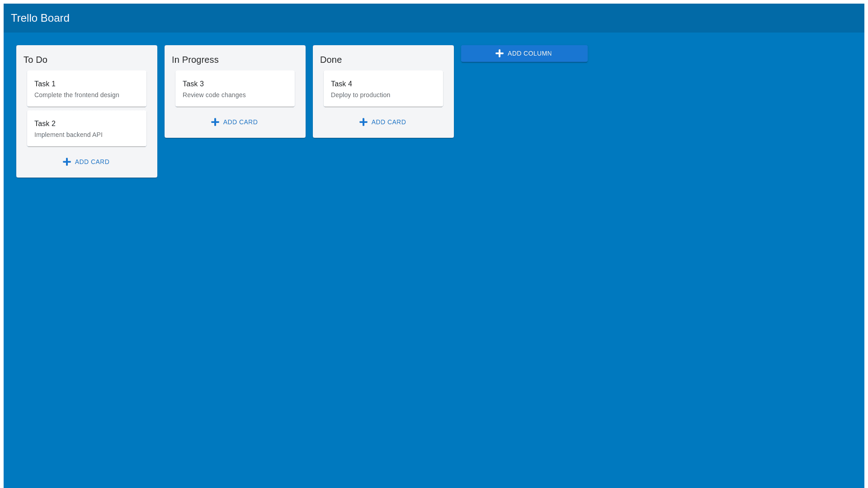Click the In Progress column title
868x488 pixels.
click(x=195, y=60)
